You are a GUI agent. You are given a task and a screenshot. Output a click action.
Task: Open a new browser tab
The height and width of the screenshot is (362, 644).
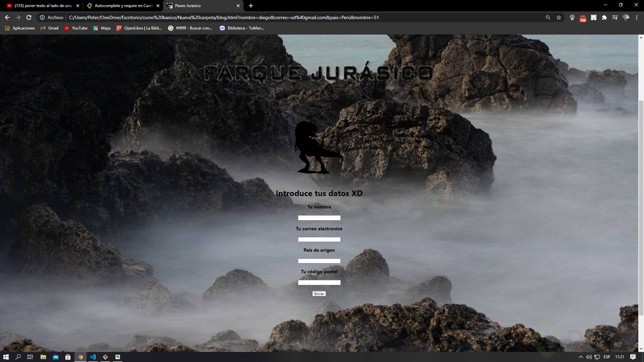click(251, 6)
